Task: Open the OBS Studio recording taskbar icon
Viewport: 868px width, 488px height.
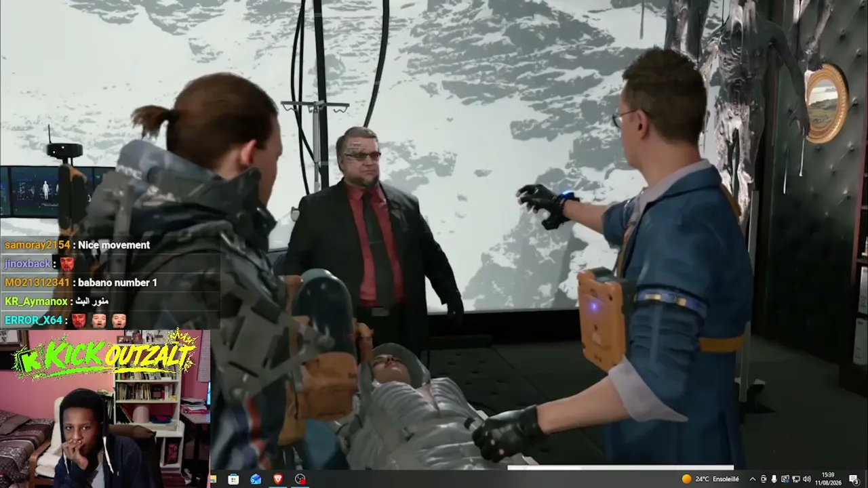Action: (x=300, y=479)
